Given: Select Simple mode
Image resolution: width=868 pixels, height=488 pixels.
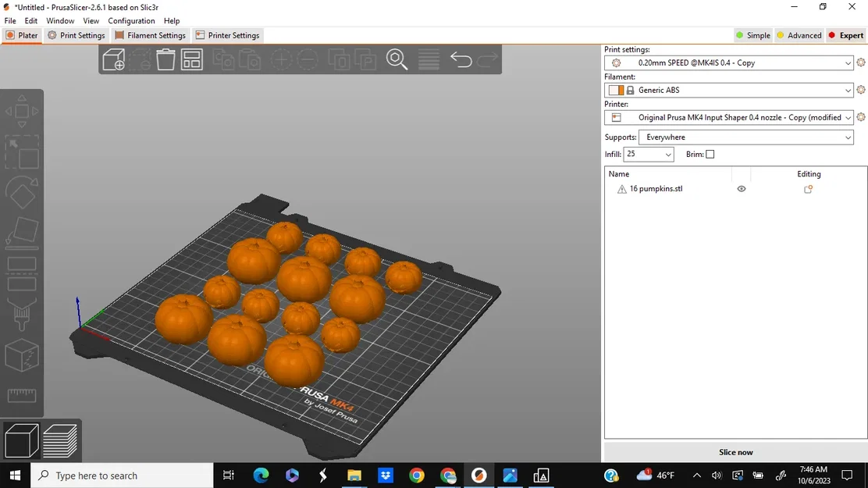Looking at the screenshot, I should [x=752, y=35].
